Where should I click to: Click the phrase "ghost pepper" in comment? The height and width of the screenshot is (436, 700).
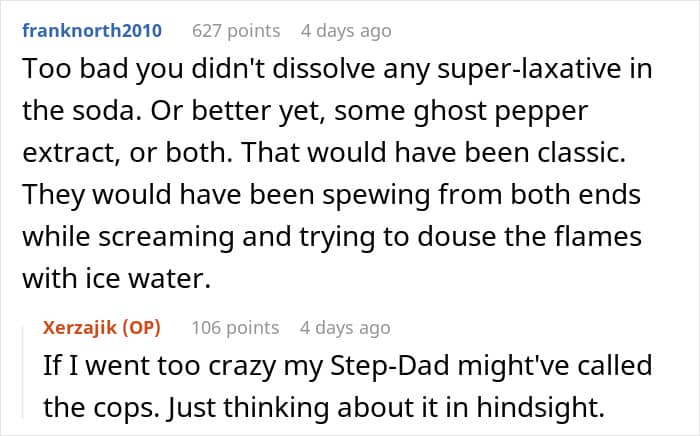click(x=500, y=112)
